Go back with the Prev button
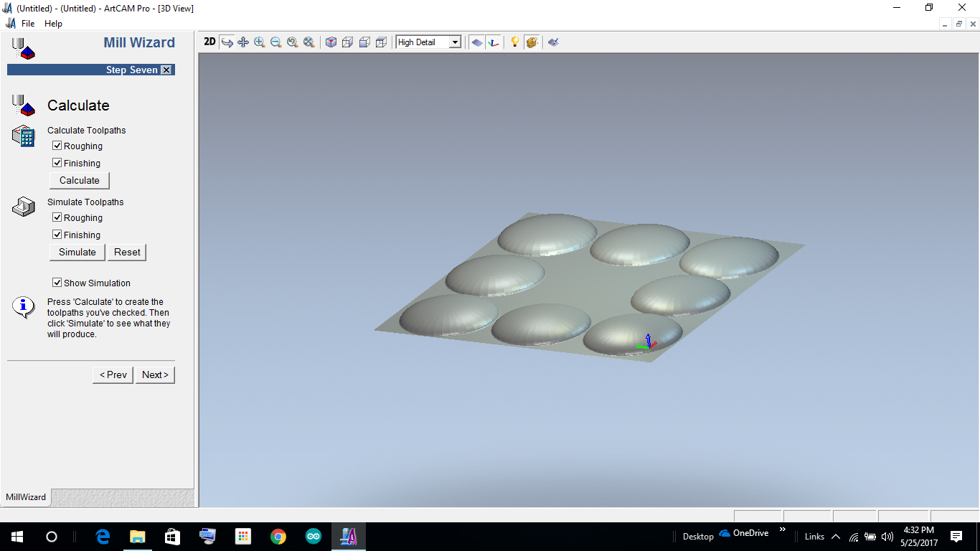The height and width of the screenshot is (551, 980). (x=113, y=375)
